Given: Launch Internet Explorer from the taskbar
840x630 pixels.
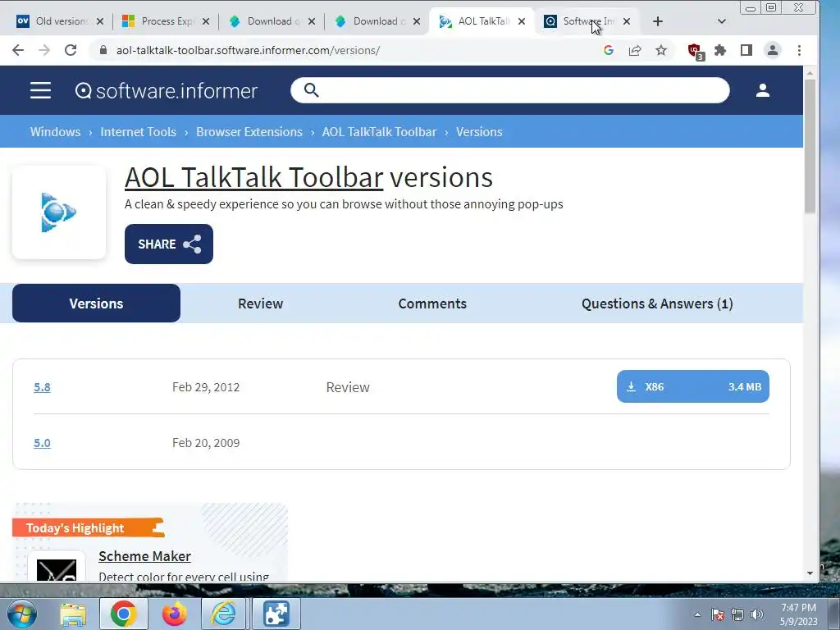Looking at the screenshot, I should (x=223, y=614).
